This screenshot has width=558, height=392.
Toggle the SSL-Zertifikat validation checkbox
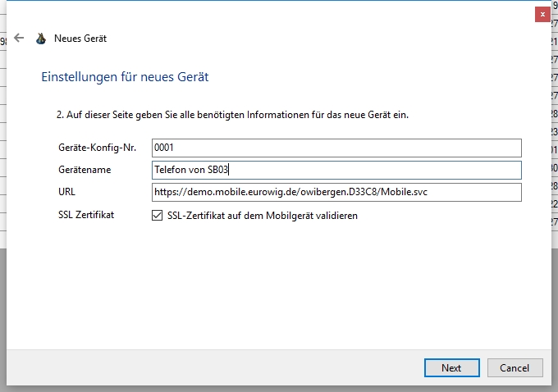pyautogui.click(x=158, y=216)
